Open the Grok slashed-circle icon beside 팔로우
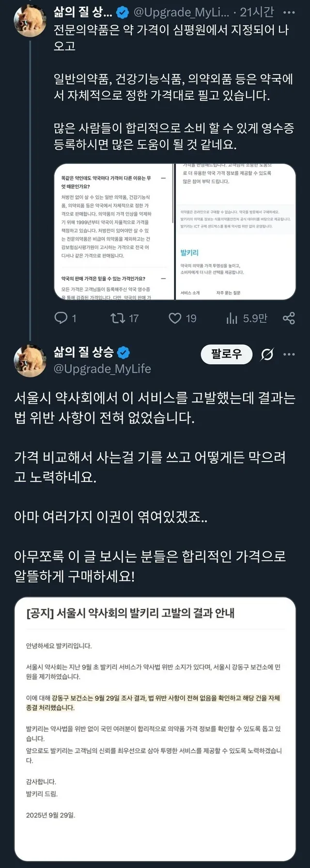310x868 pixels. [267, 355]
